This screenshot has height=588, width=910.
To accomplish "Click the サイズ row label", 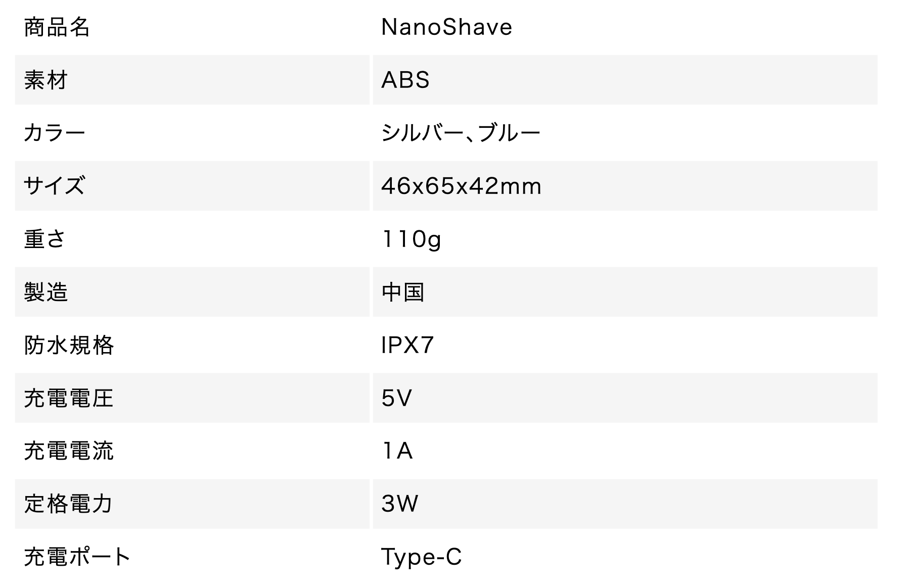I will (x=55, y=186).
